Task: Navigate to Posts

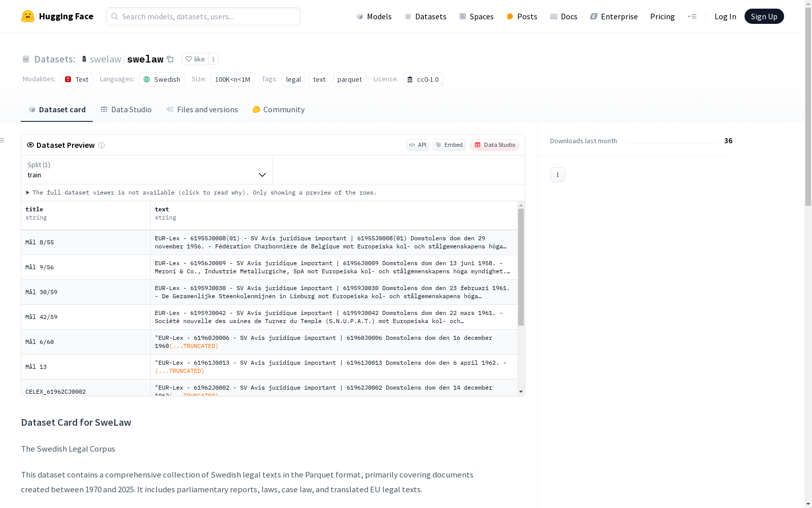Action: pos(522,16)
